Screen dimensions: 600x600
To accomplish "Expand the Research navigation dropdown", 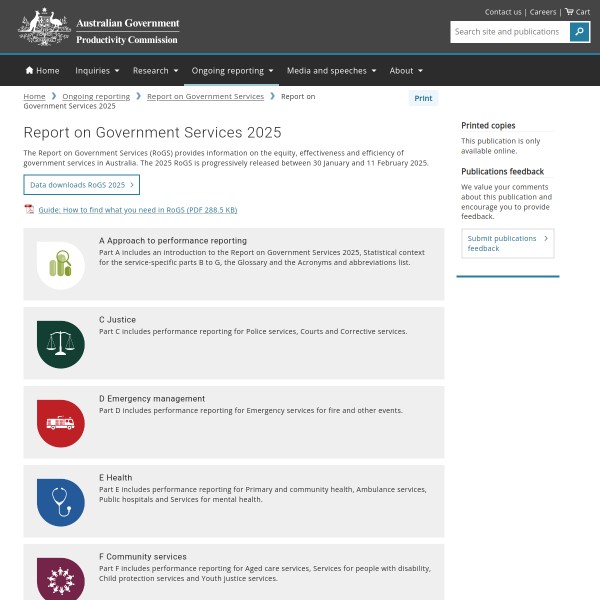I will (155, 71).
